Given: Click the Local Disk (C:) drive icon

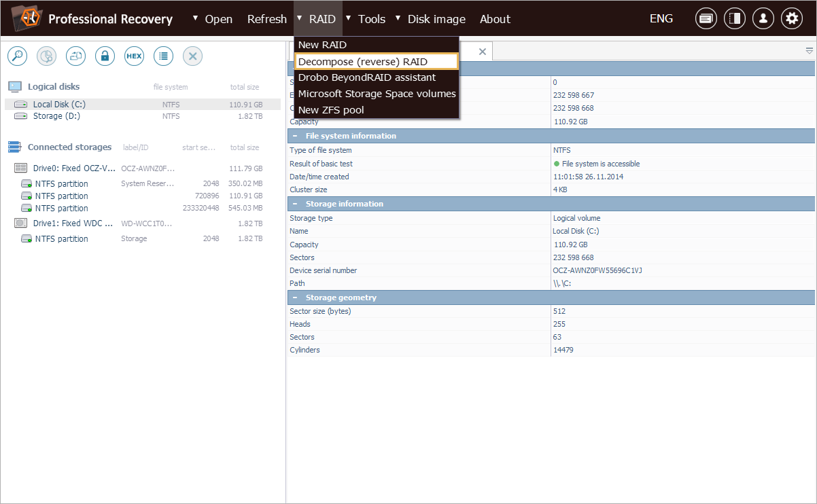Looking at the screenshot, I should 21,105.
